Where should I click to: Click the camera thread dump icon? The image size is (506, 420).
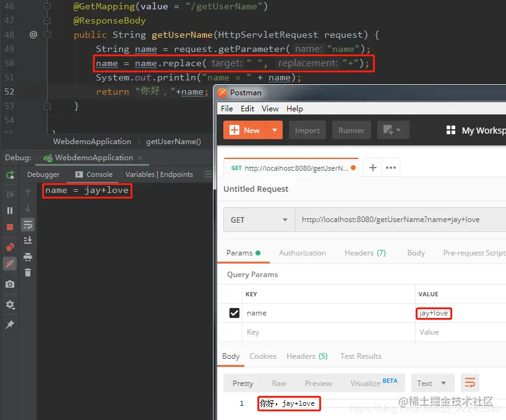(10, 284)
